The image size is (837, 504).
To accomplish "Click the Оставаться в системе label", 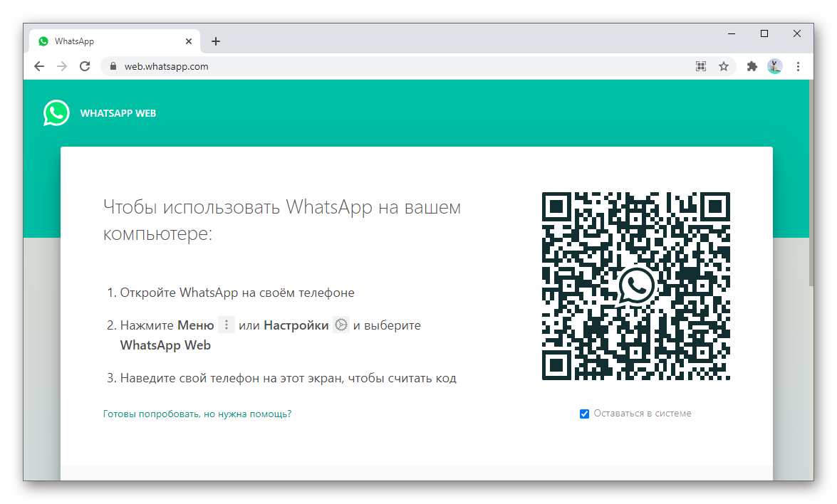I will click(642, 414).
